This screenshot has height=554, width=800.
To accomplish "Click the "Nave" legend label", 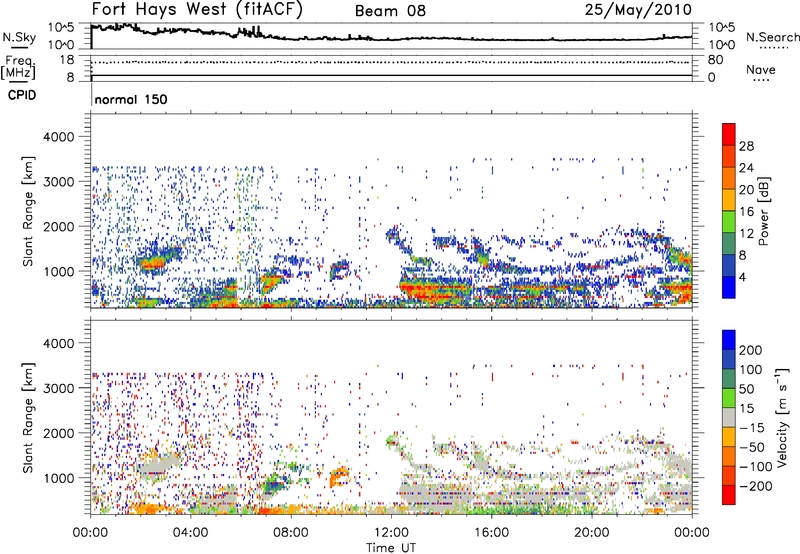I will tap(761, 70).
